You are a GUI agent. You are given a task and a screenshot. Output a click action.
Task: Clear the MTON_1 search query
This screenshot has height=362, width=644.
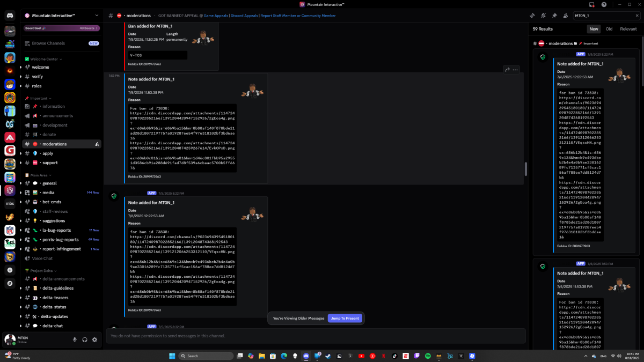pyautogui.click(x=636, y=16)
